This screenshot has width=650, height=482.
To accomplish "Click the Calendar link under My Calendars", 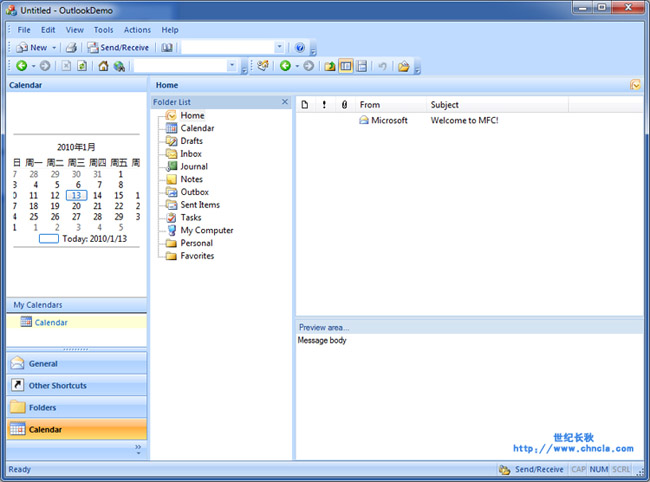I will (51, 322).
